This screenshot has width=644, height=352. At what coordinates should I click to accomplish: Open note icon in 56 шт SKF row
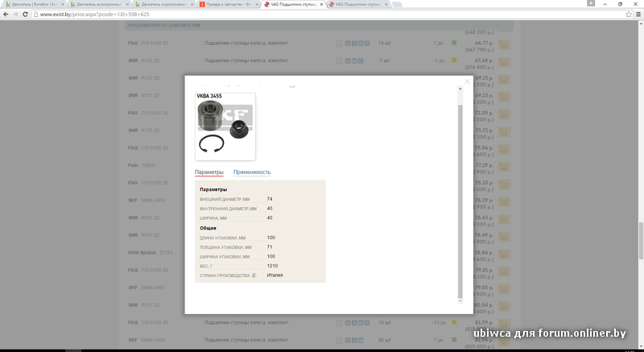pyautogui.click(x=339, y=340)
